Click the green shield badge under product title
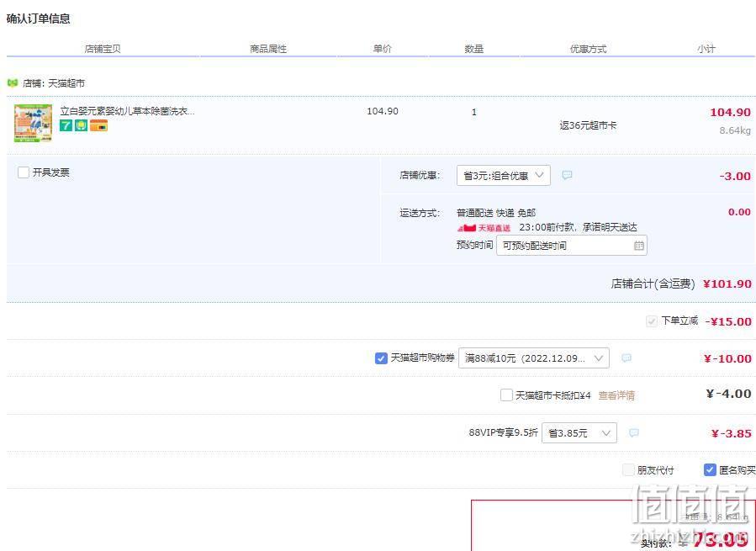Image resolution: width=756 pixels, height=551 pixels. click(x=81, y=125)
